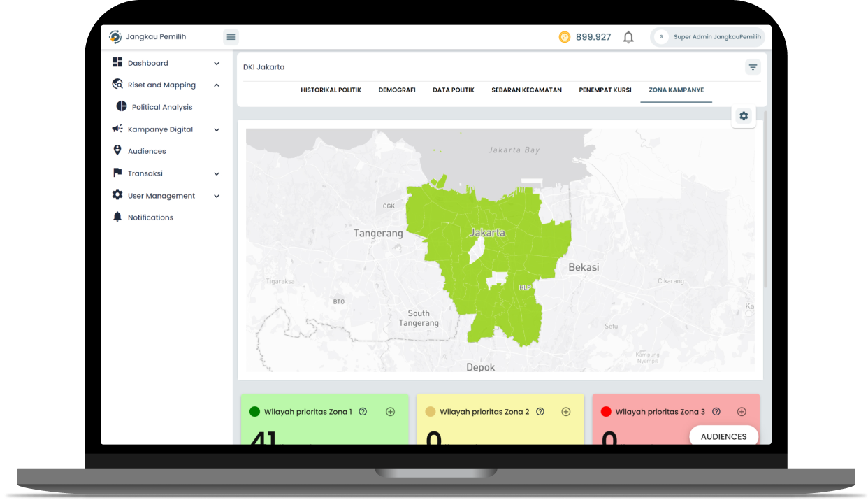This screenshot has width=868, height=500.
Task: Select Political Analysis in sidebar
Action: (x=161, y=107)
